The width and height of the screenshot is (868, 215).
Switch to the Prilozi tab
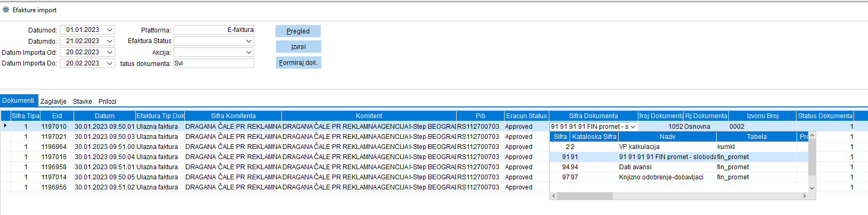click(x=107, y=101)
